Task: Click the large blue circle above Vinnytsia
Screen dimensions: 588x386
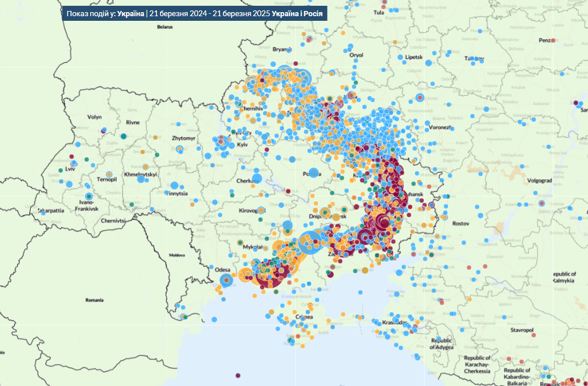Action: (174, 186)
